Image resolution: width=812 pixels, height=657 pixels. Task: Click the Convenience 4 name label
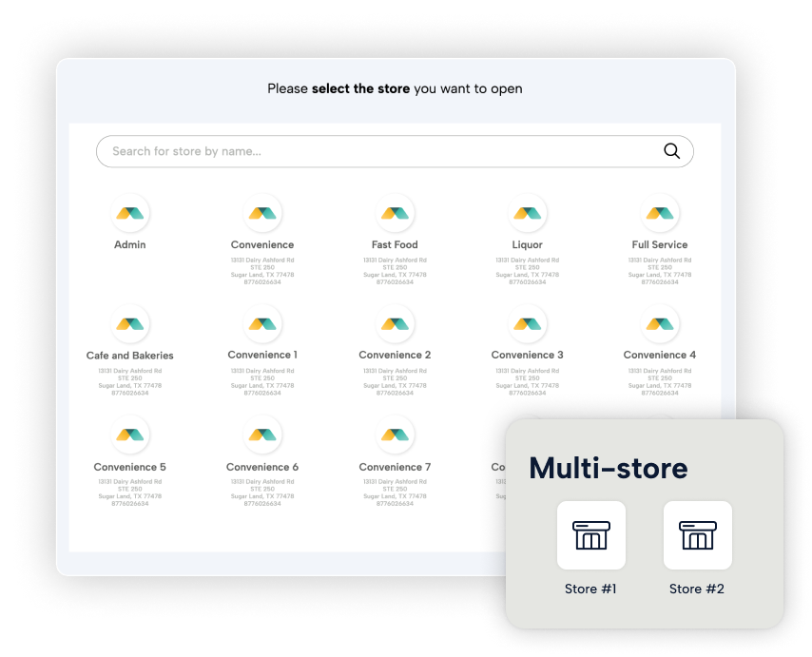coord(660,355)
